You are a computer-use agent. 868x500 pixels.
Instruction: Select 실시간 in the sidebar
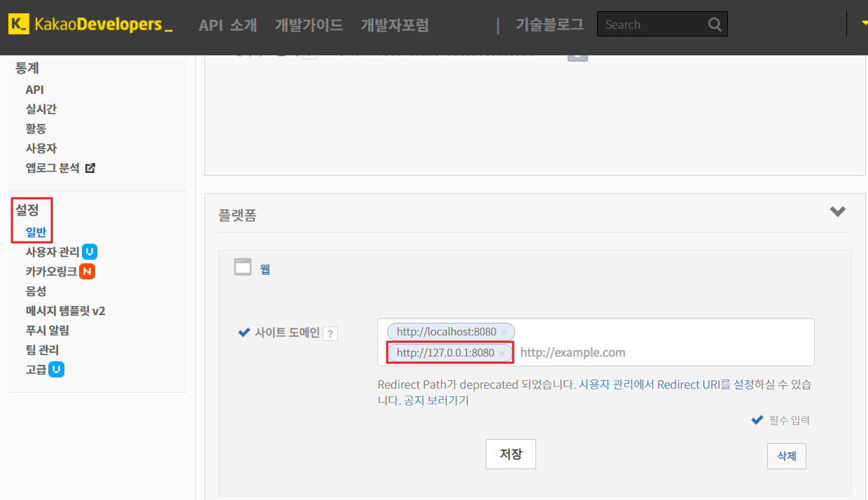(41, 109)
